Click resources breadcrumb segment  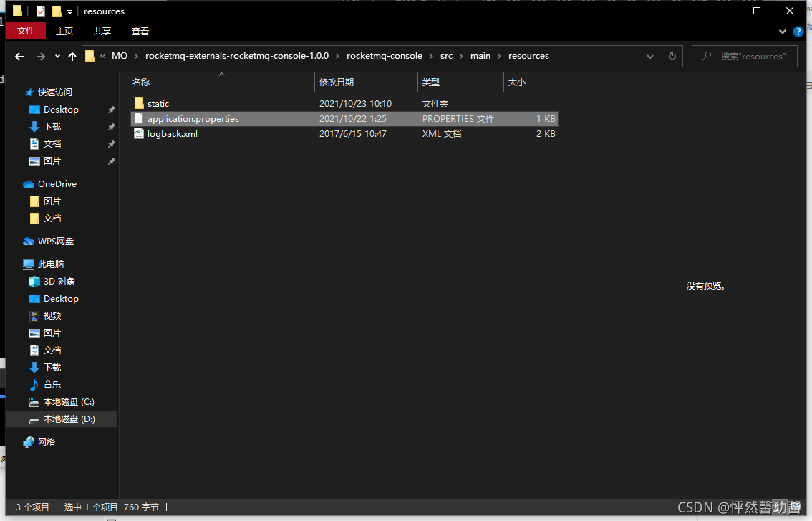coord(528,55)
